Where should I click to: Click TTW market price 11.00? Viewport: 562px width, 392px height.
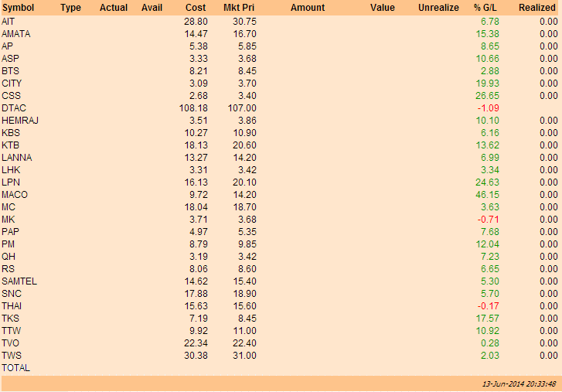coord(244,331)
